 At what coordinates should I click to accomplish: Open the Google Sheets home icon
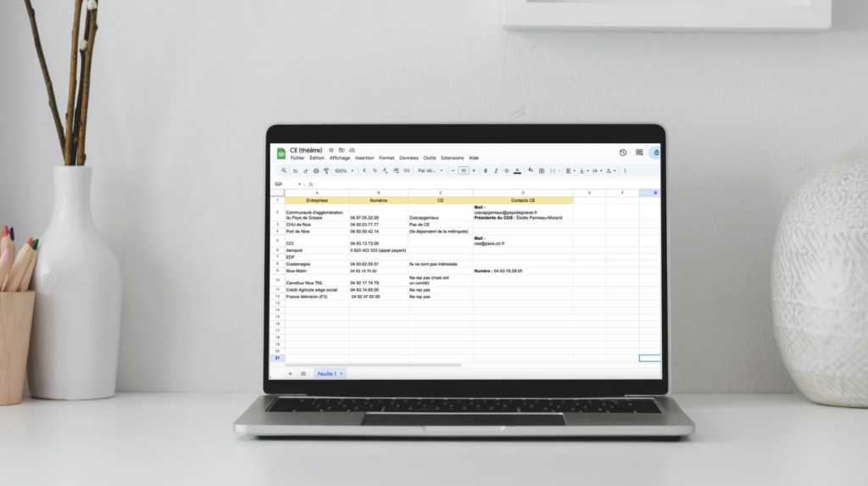281,154
